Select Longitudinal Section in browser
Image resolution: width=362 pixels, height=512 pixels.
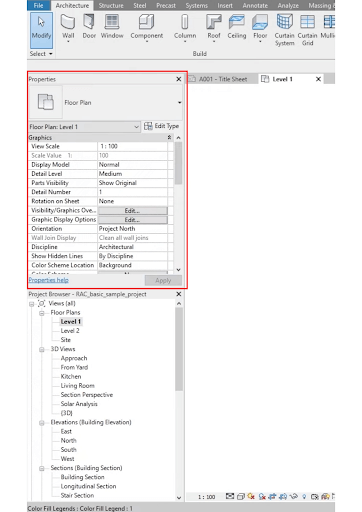coord(88,486)
